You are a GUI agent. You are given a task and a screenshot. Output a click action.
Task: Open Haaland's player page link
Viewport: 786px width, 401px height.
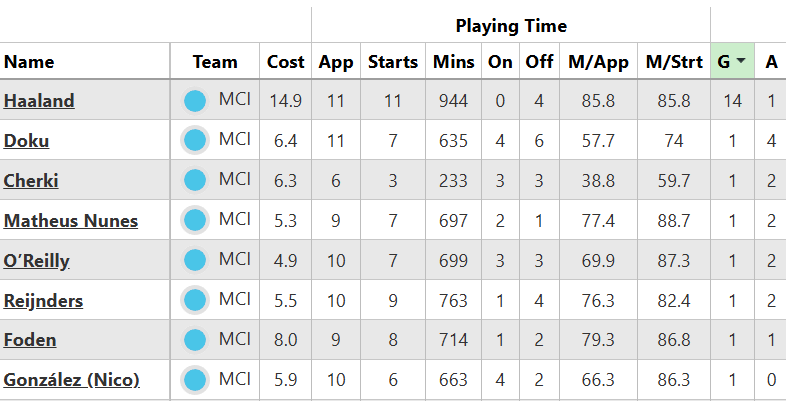point(39,101)
